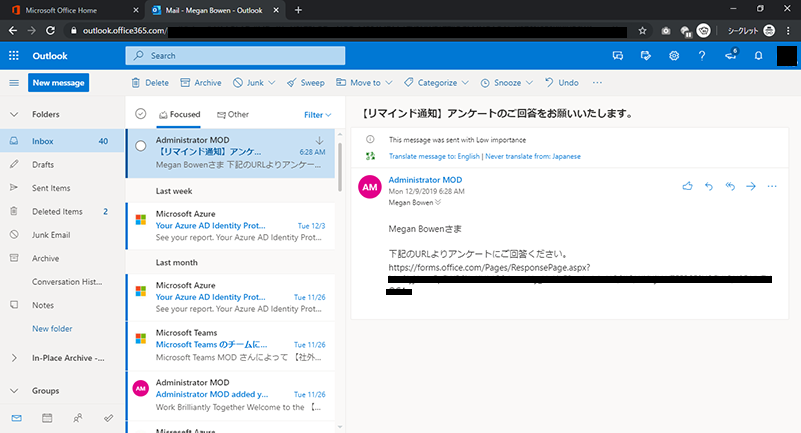Viewport: 801px width, 433px height.
Task: Sweep messages from this sender
Action: 305,83
